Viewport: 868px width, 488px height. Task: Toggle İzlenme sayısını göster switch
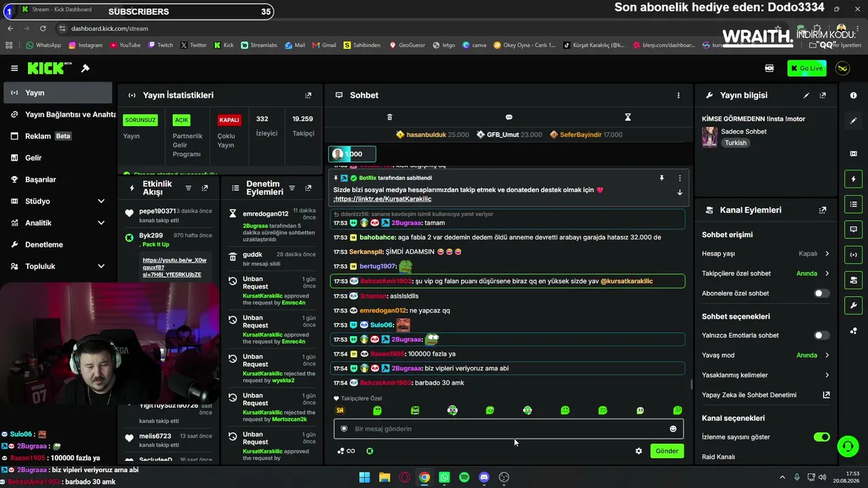(821, 437)
